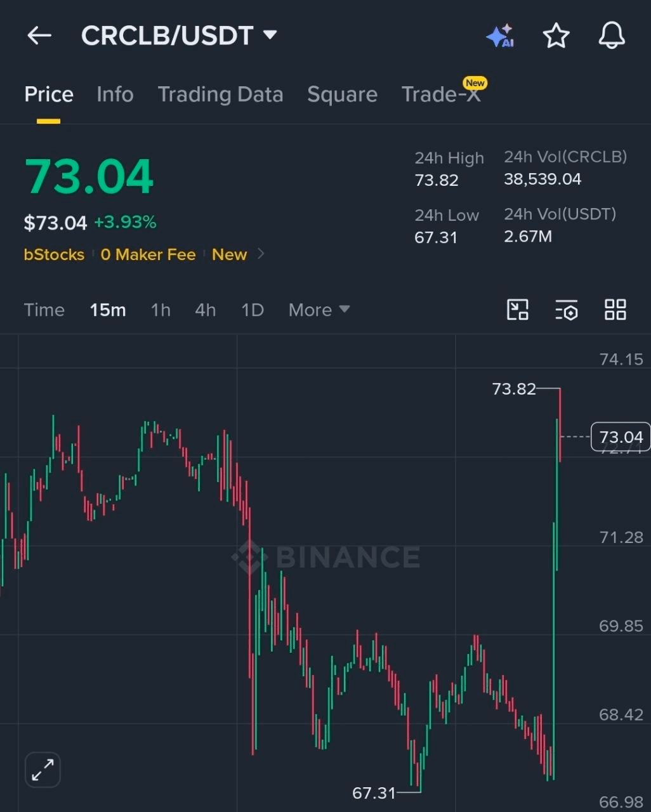
Task: Tap the 24h Vol(CRCLB) value 38,539.04
Action: (542, 179)
